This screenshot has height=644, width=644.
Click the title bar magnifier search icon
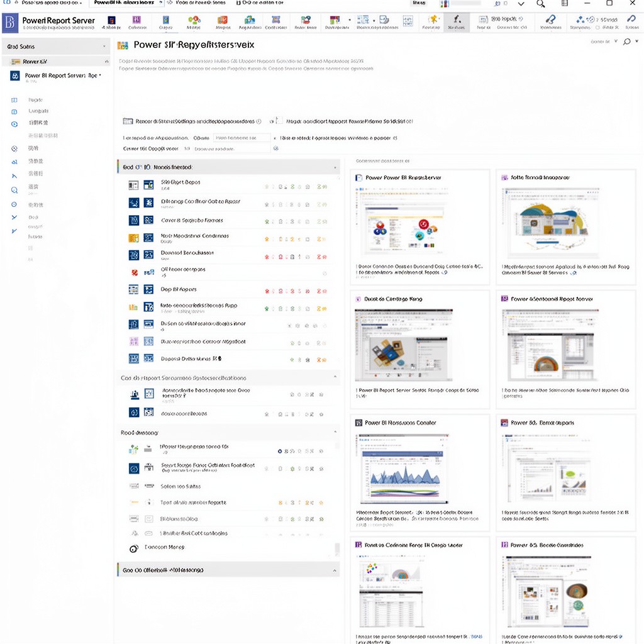(x=540, y=4)
